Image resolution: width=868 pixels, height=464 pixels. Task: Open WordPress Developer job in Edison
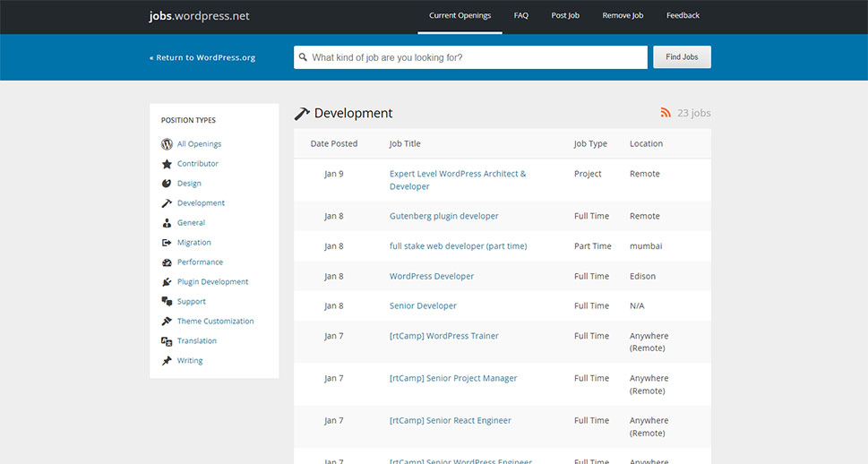[432, 276]
